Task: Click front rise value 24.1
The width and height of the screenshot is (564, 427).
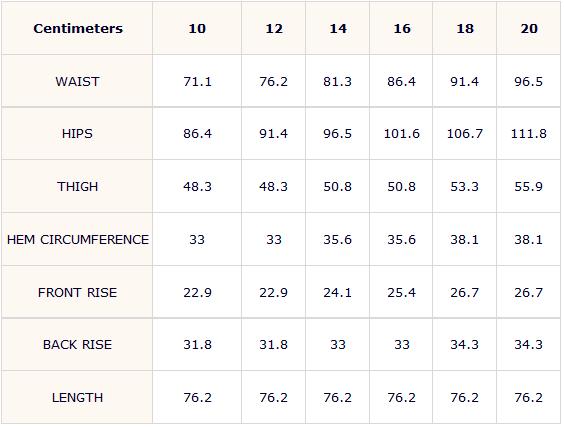Action: [x=337, y=292]
